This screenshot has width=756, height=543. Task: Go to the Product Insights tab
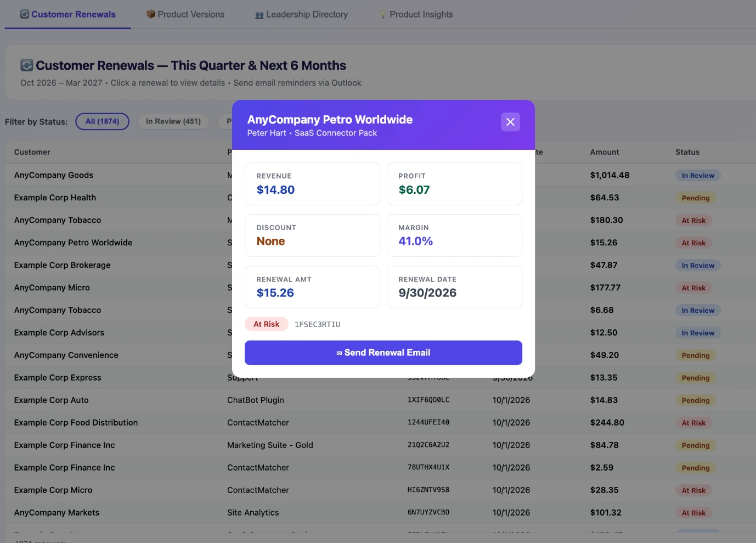(416, 14)
